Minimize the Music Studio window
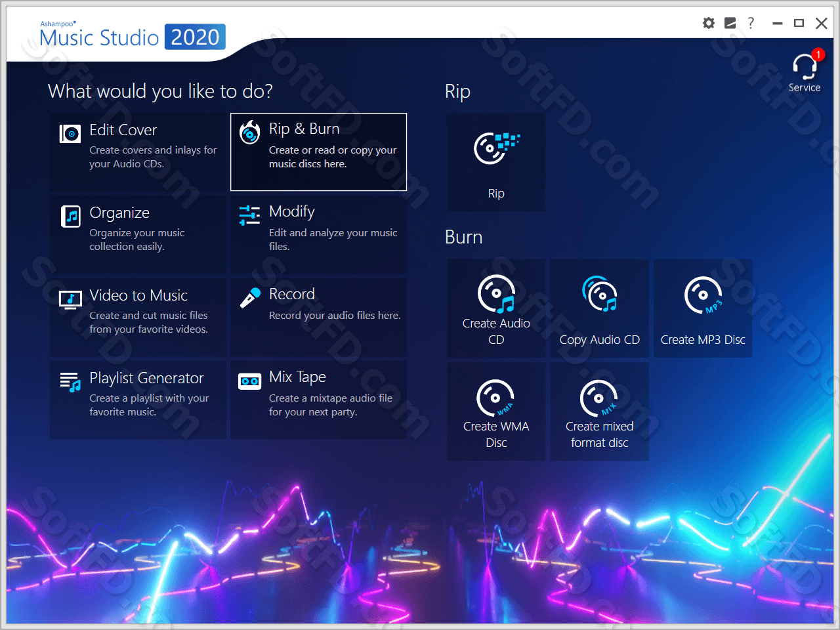 click(x=778, y=23)
